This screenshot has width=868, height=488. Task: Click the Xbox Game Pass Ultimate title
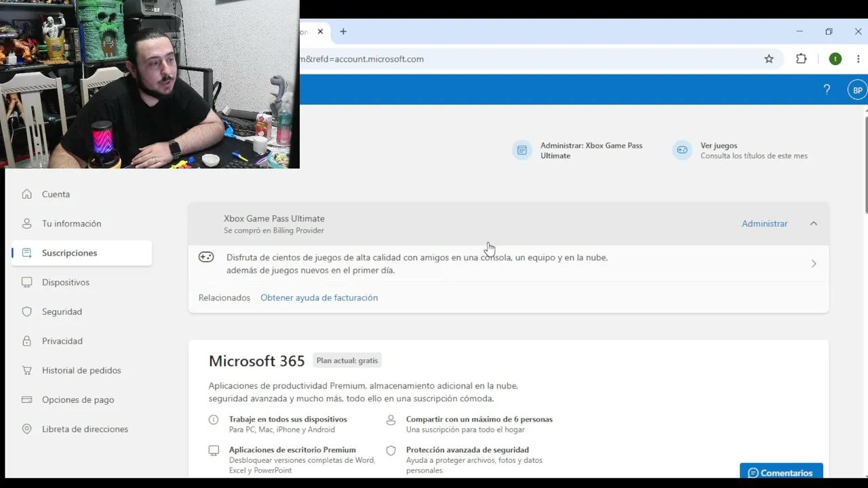point(274,218)
